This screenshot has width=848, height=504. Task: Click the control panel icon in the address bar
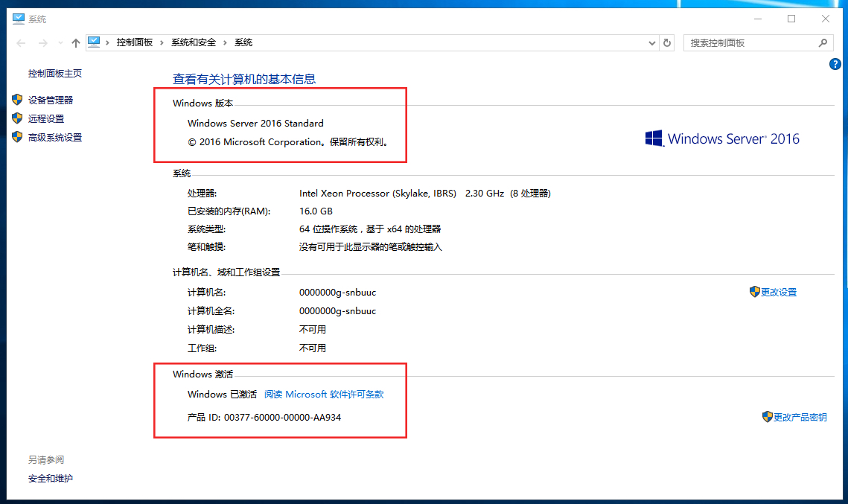(x=95, y=42)
